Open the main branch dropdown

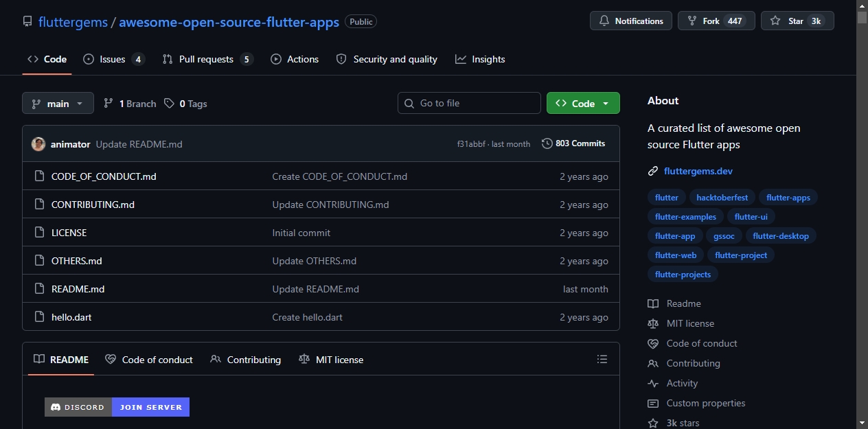[58, 104]
